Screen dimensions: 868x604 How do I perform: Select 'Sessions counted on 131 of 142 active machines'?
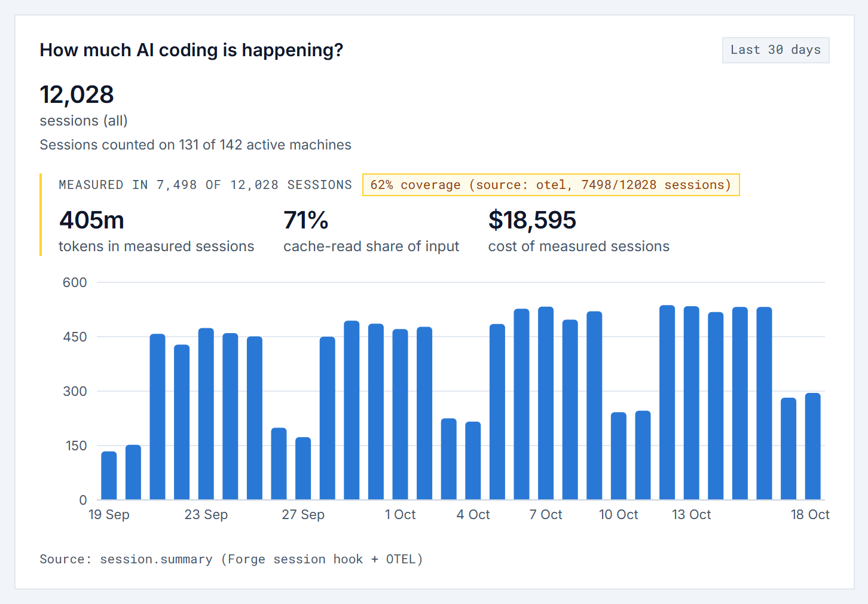(x=195, y=145)
